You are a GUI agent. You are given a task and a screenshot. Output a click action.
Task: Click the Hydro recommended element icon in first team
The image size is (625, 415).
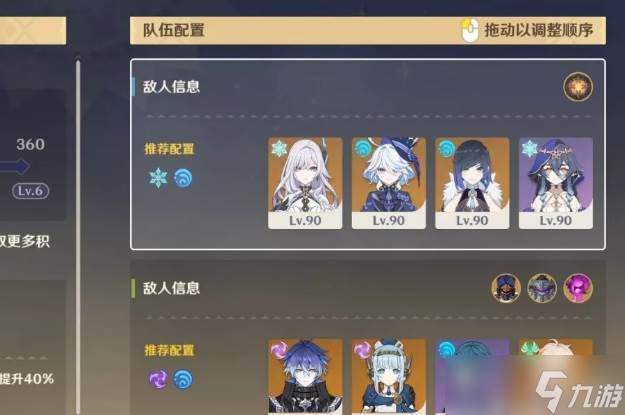pos(183,178)
